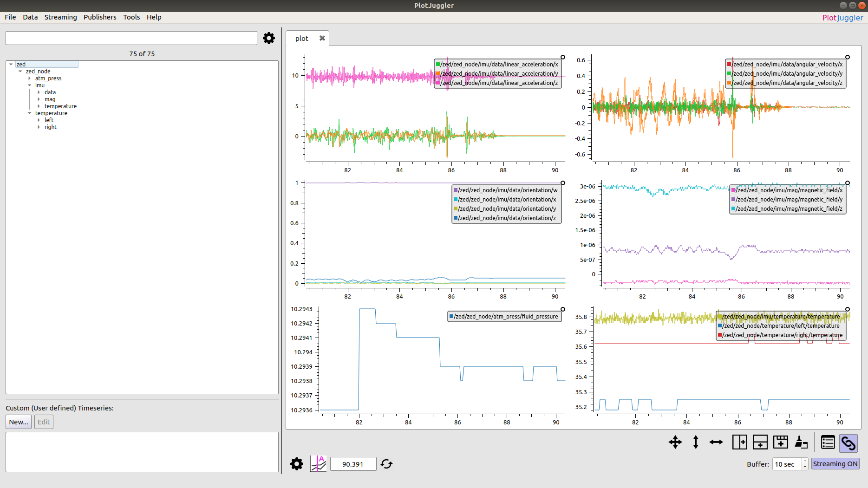Click red swatch of angular_velocity/x legend
This screenshot has width=868, height=488.
click(729, 65)
